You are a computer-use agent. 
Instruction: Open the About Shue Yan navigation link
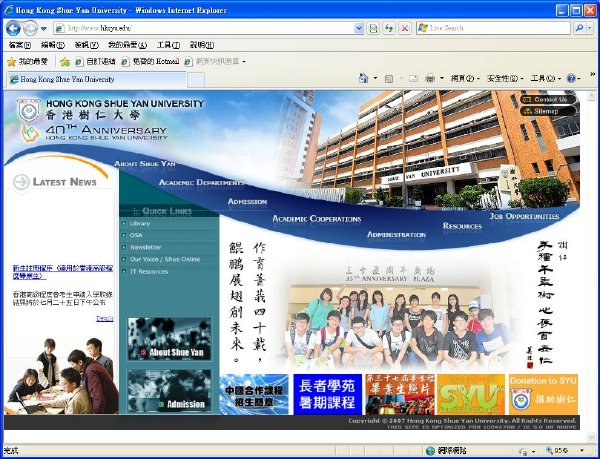click(145, 164)
